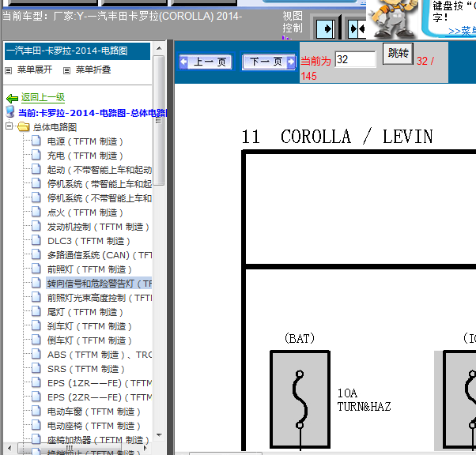Open SRS (TFTM 制造) diagram
The width and height of the screenshot is (476, 455).
tap(86, 369)
